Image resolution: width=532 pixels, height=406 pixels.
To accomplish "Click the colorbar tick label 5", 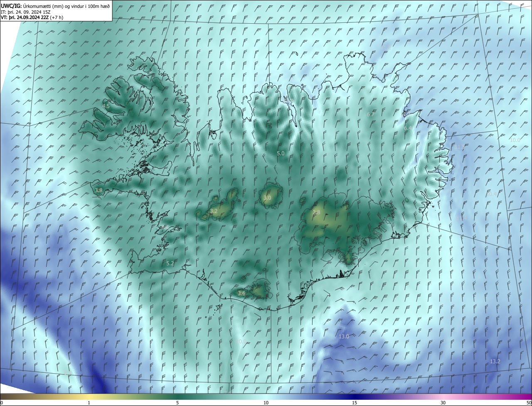I will point(177,403).
